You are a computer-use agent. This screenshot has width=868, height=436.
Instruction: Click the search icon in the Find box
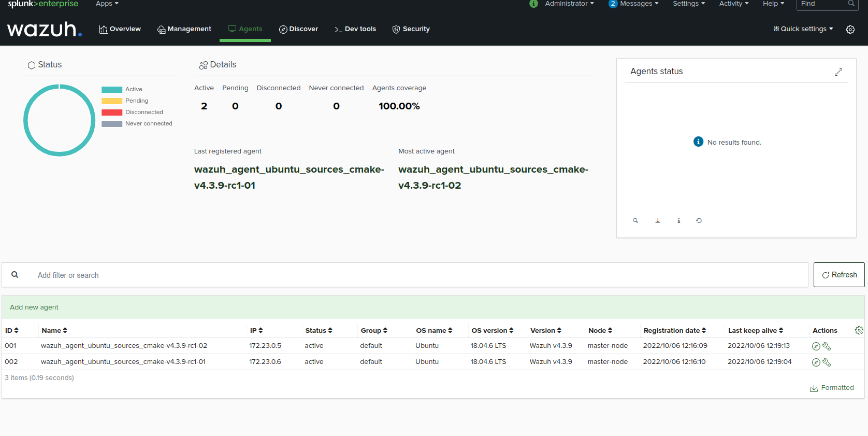(851, 4)
